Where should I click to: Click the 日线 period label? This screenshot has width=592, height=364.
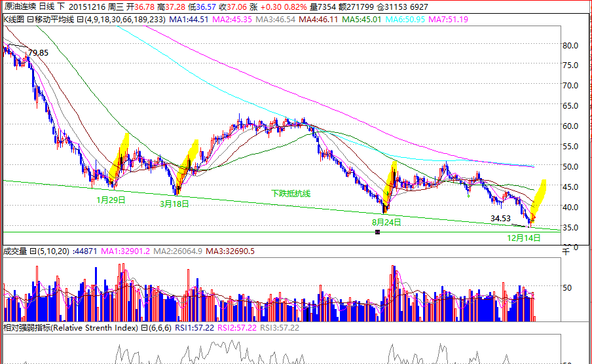[46, 7]
